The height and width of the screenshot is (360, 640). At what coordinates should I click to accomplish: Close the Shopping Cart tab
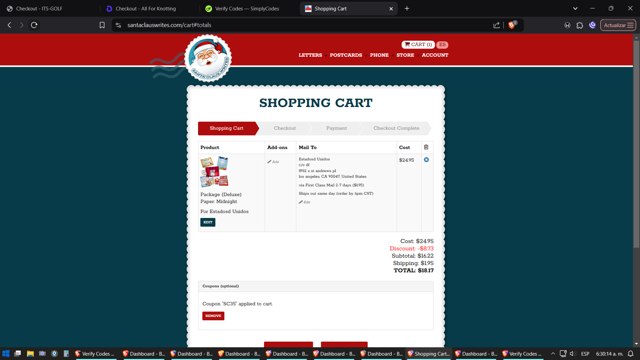pyautogui.click(x=391, y=9)
